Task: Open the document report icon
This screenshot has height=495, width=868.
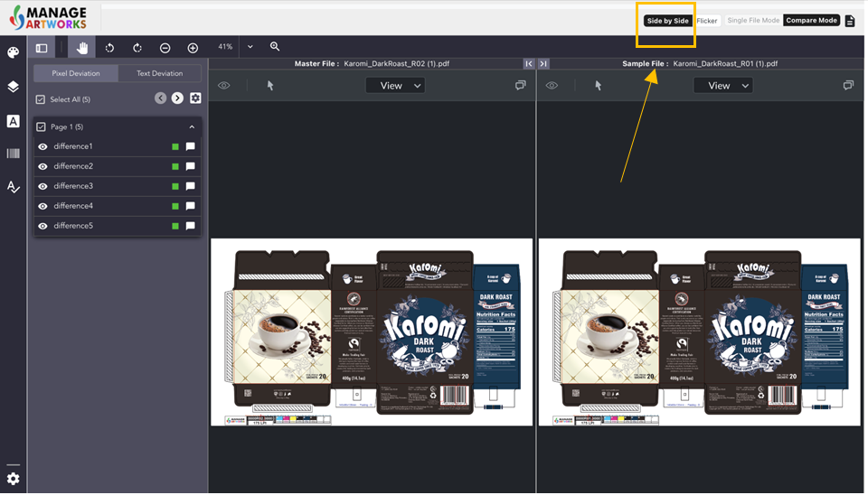Action: click(850, 21)
